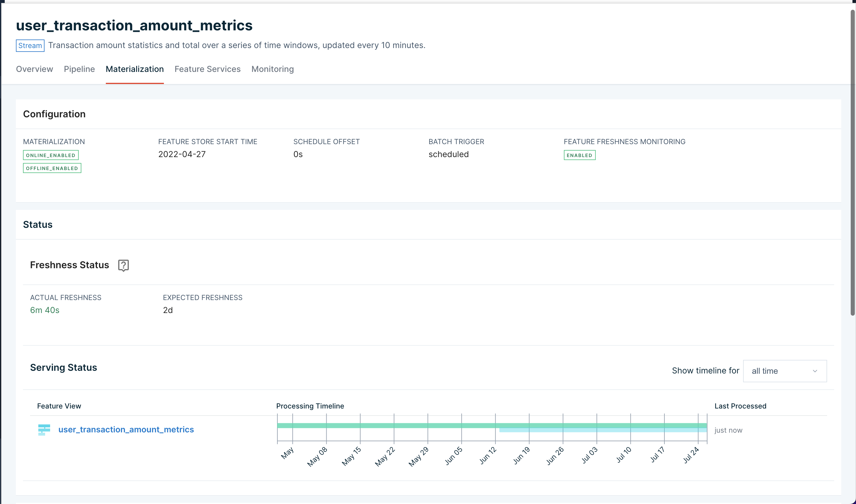Click the green processing timeline bar
The width and height of the screenshot is (856, 504).
(492, 426)
